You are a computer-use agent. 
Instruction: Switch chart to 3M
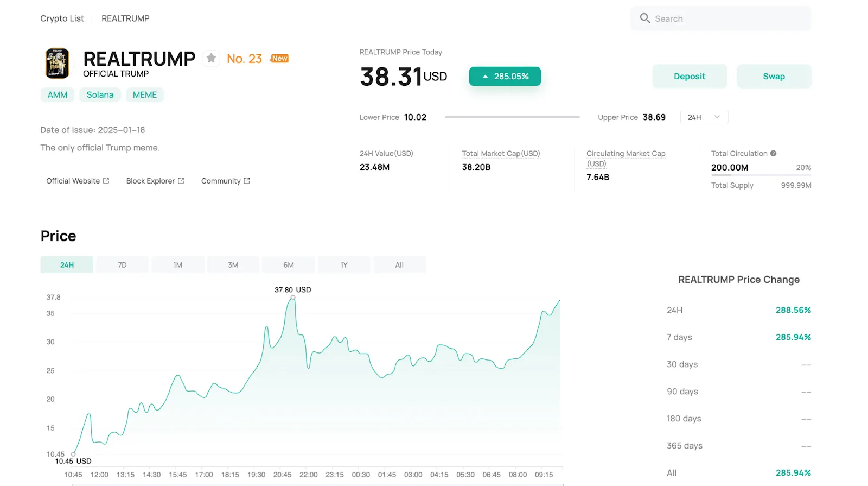[233, 265]
